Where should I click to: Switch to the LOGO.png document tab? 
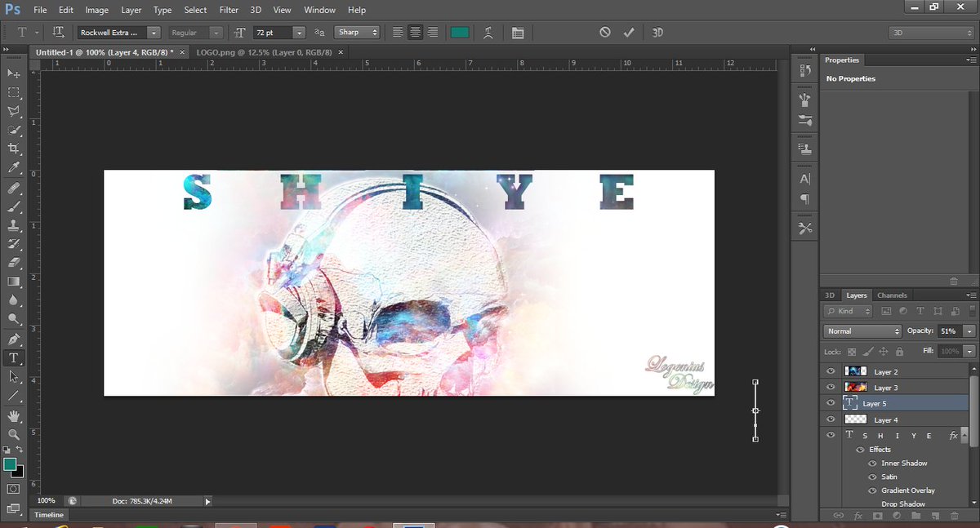[x=264, y=51]
